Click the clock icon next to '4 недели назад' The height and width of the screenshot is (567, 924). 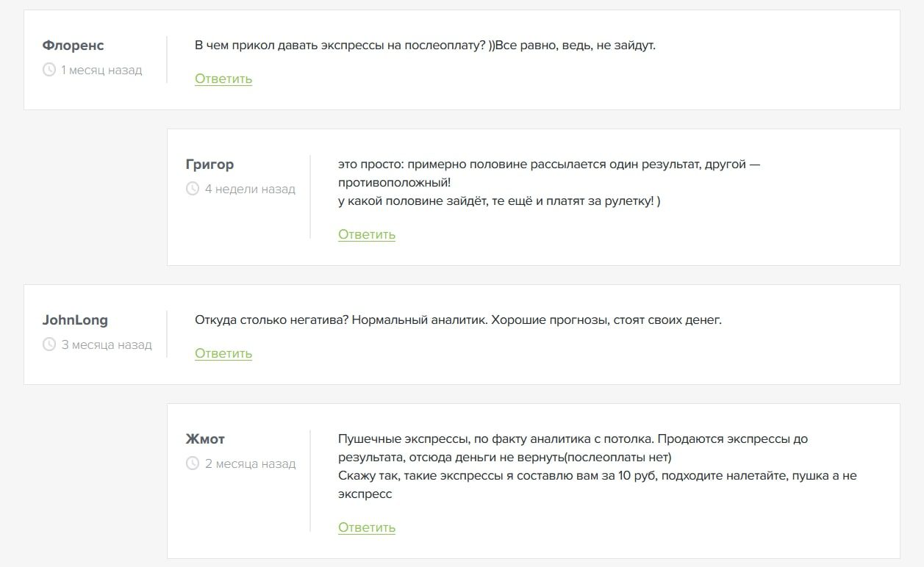(x=193, y=189)
